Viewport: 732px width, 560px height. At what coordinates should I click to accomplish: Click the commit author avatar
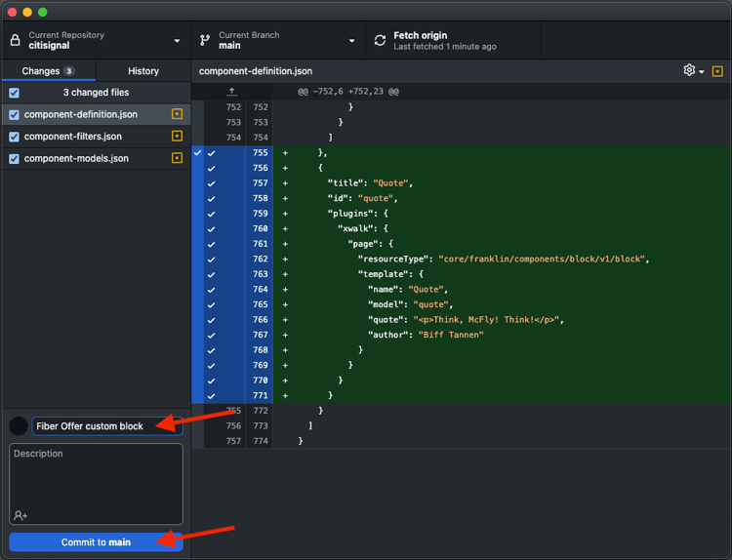pos(19,426)
